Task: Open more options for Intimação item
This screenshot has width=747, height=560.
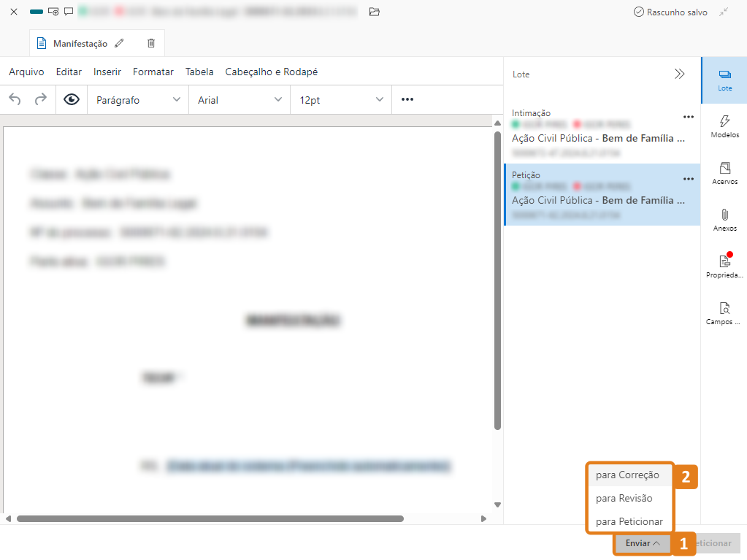Action: point(688,116)
